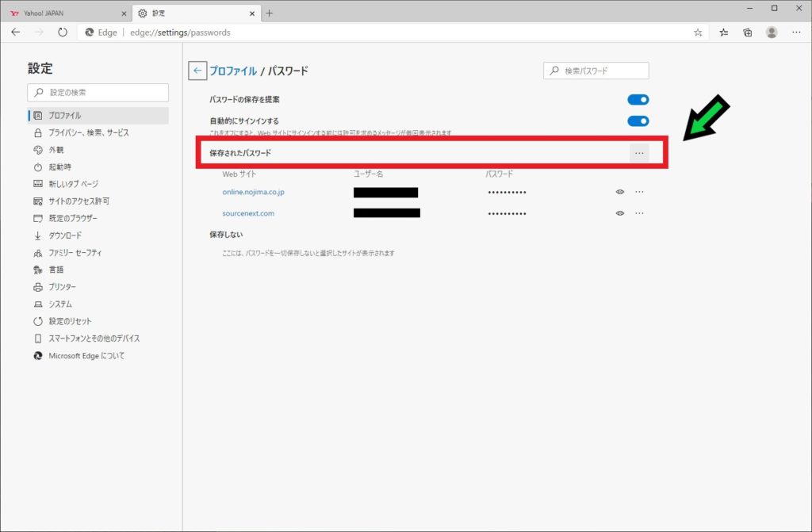Open more actions for sourcenext.com entry
This screenshot has height=532, width=812.
639,213
